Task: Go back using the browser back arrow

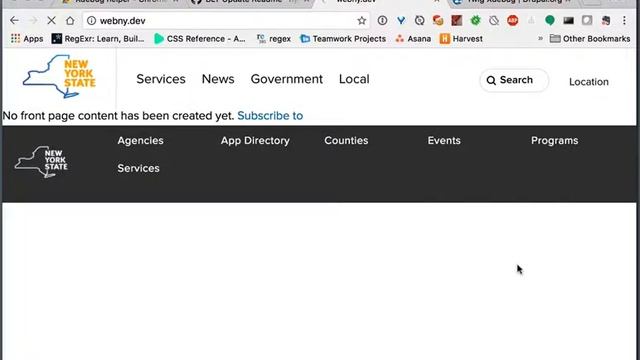Action: 14,20
